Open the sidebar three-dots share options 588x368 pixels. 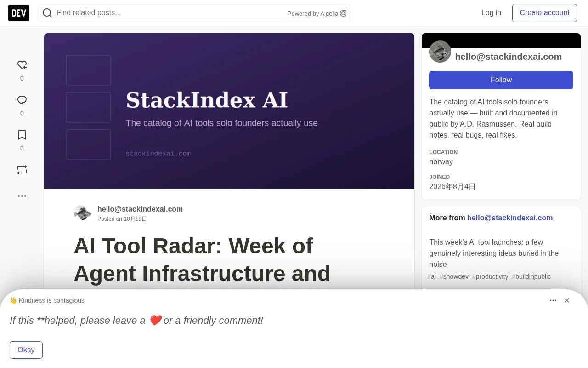[x=22, y=196]
